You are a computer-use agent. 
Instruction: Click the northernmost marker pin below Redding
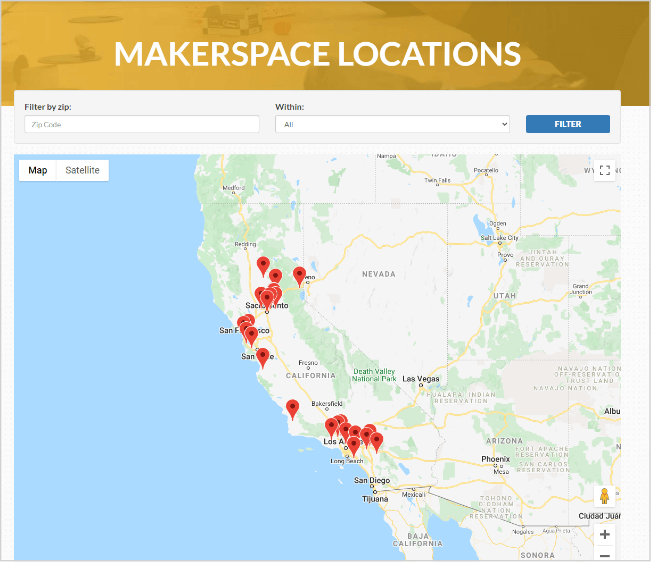263,266
